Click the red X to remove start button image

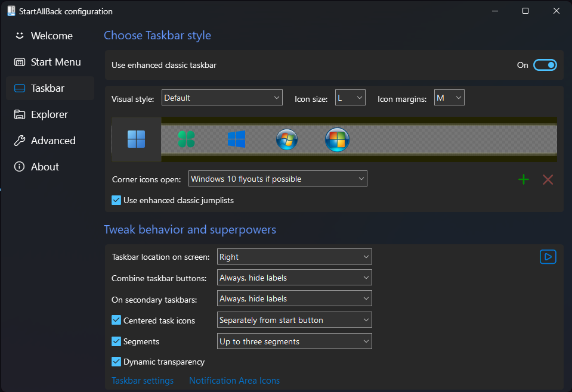(548, 179)
